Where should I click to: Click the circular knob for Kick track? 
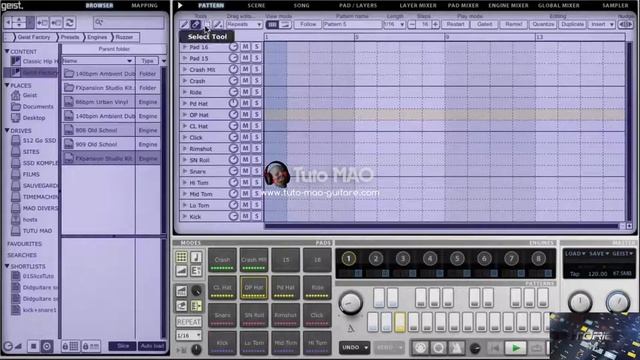(x=233, y=216)
